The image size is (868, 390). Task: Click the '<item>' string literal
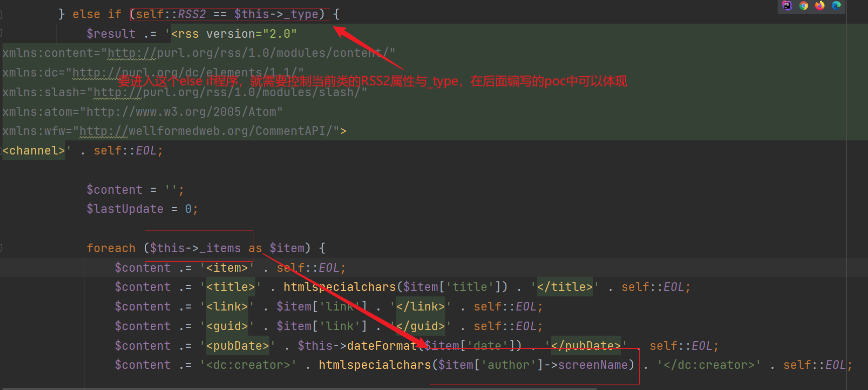point(227,268)
